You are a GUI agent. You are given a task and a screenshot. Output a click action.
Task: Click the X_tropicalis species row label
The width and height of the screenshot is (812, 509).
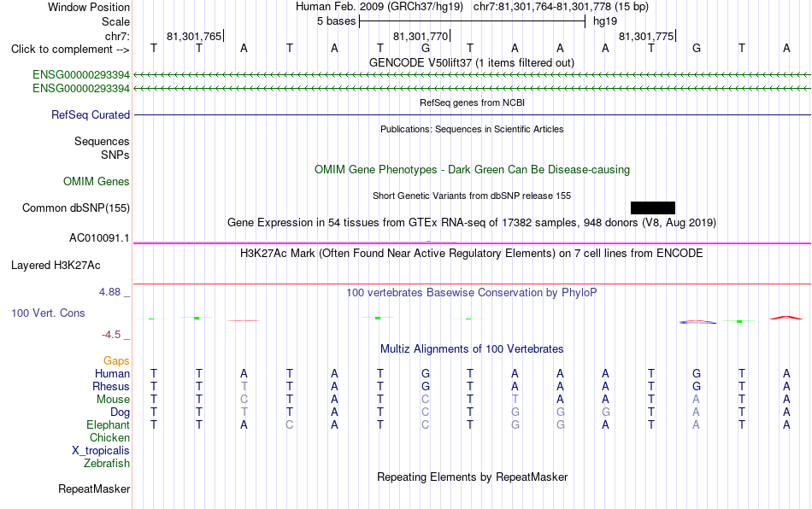[x=101, y=451]
